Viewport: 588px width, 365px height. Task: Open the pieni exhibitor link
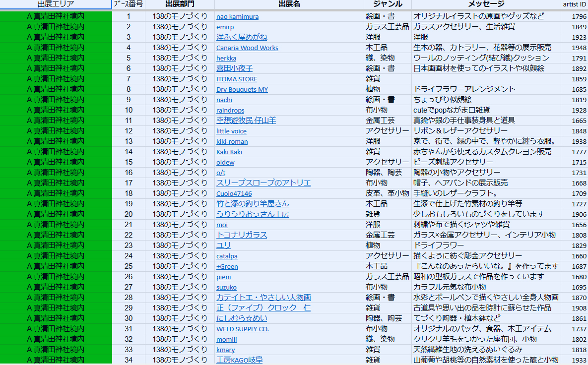point(223,277)
